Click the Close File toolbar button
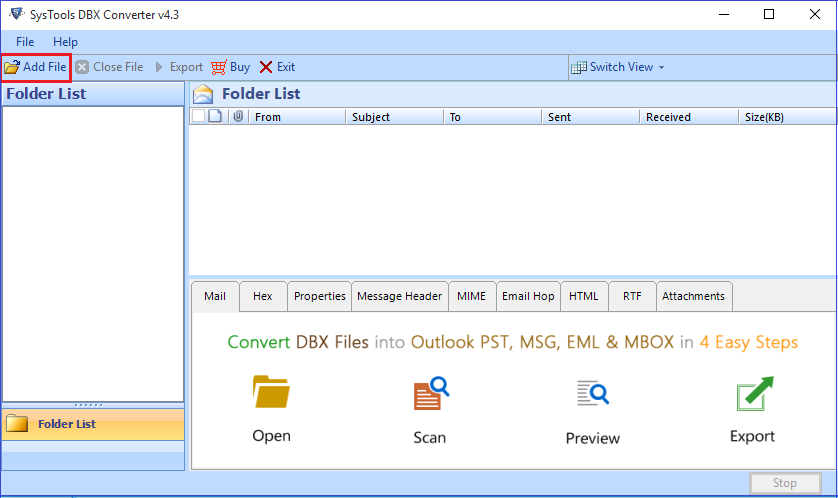This screenshot has width=838, height=498. coord(110,67)
